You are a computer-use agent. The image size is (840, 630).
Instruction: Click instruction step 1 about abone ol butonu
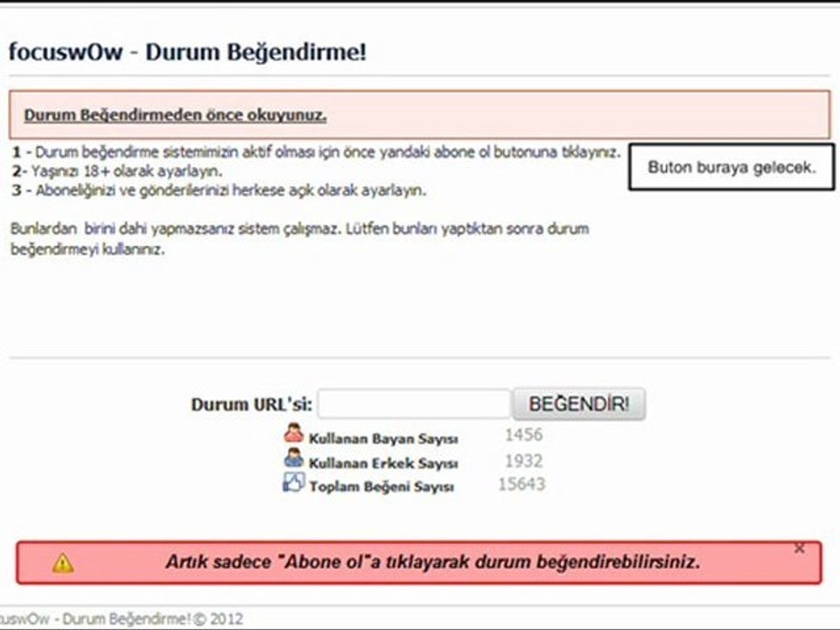point(316,152)
